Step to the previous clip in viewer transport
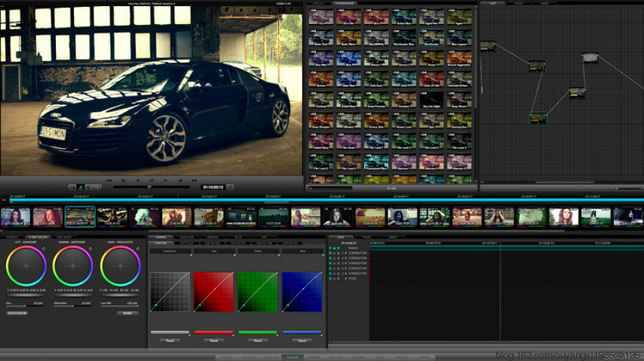This screenshot has height=361, width=644. (123, 180)
